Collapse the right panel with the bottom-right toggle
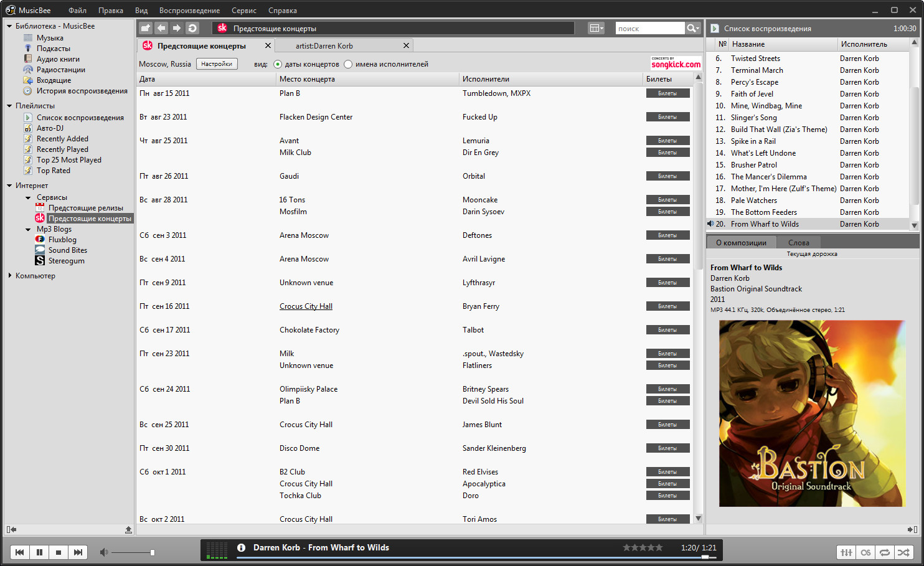 coord(913,529)
